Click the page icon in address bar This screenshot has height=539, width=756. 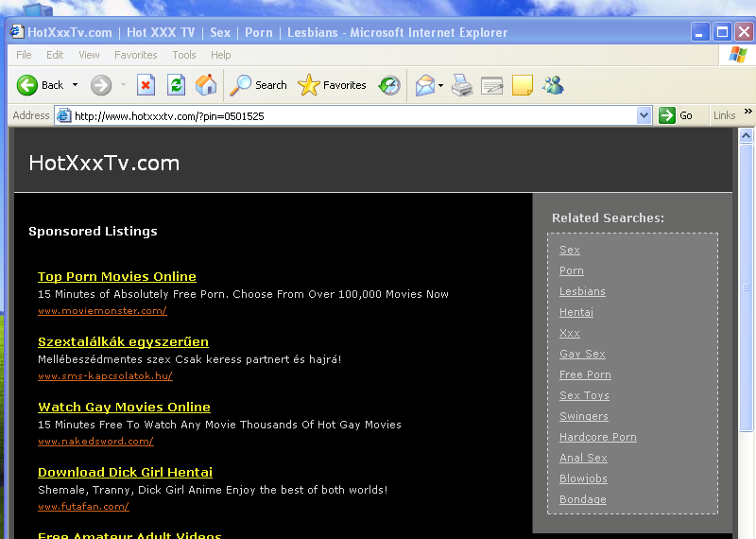click(x=63, y=115)
